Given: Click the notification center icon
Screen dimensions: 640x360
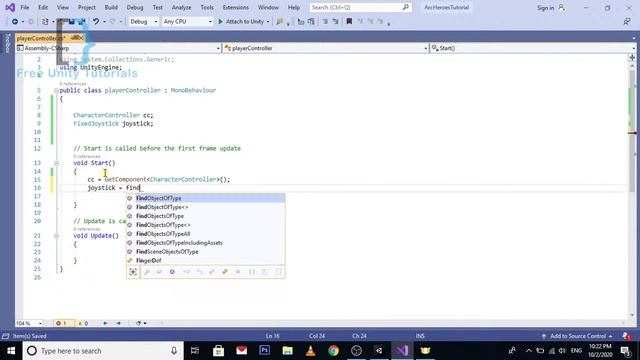Looking at the screenshot, I should click(625, 351).
